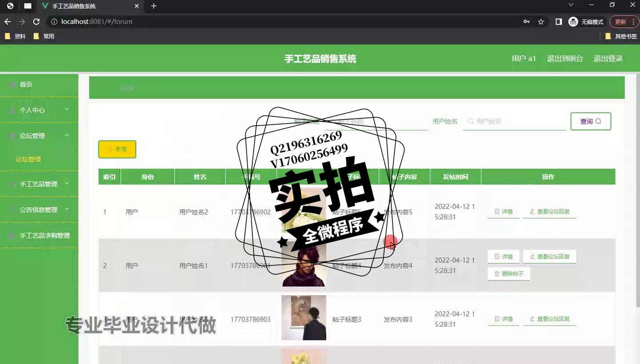The image size is (640, 364).
Task: Click the 查询 search button
Action: pyautogui.click(x=591, y=121)
